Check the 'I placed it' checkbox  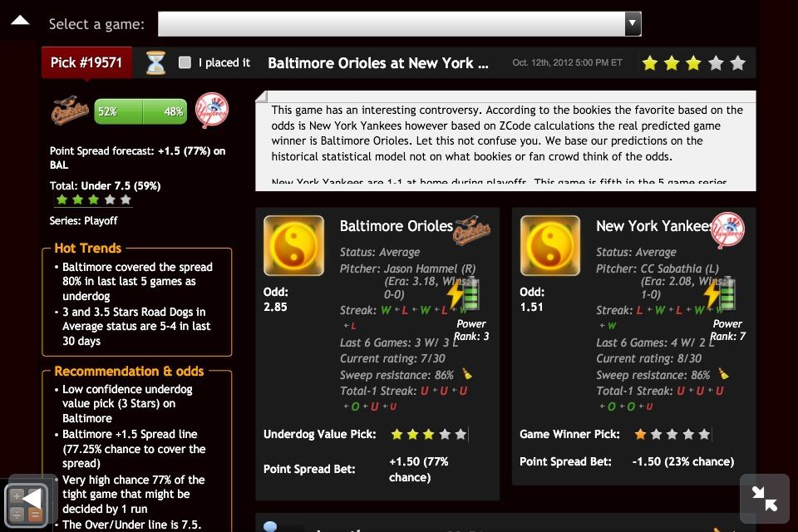point(185,62)
